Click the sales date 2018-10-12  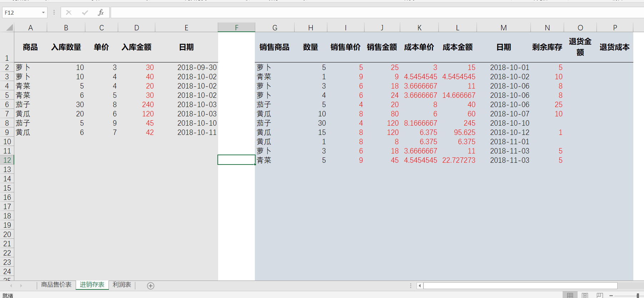pyautogui.click(x=504, y=132)
